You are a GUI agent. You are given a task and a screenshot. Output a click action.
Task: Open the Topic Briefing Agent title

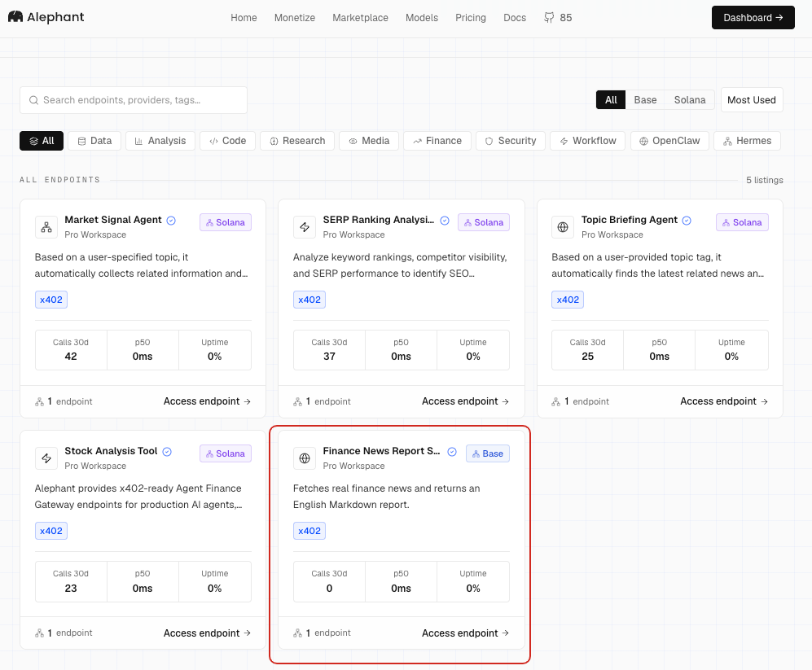630,220
